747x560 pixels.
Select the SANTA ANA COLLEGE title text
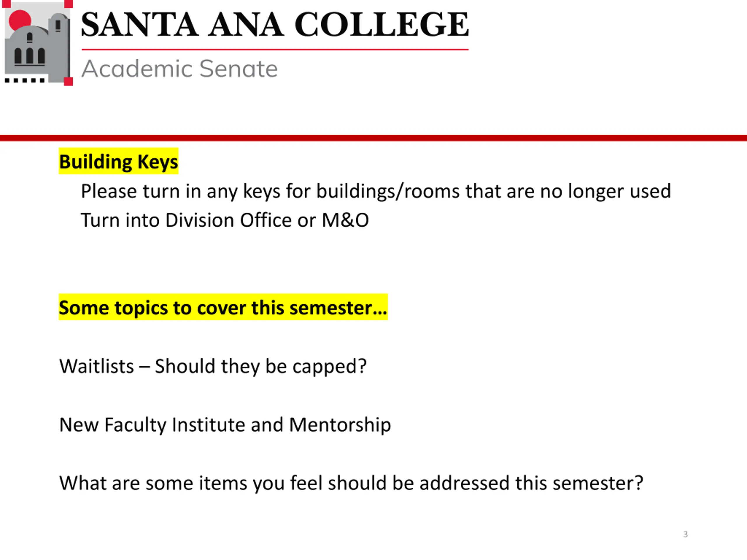pos(275,24)
